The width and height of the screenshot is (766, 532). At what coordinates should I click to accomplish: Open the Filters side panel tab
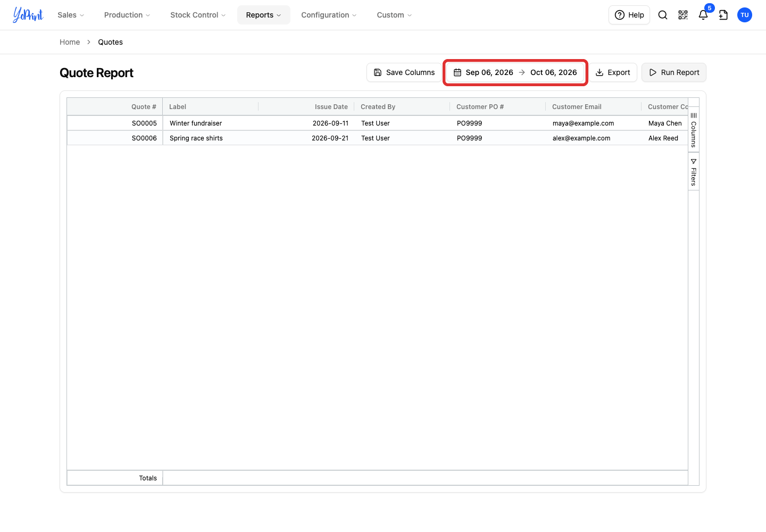pos(694,171)
